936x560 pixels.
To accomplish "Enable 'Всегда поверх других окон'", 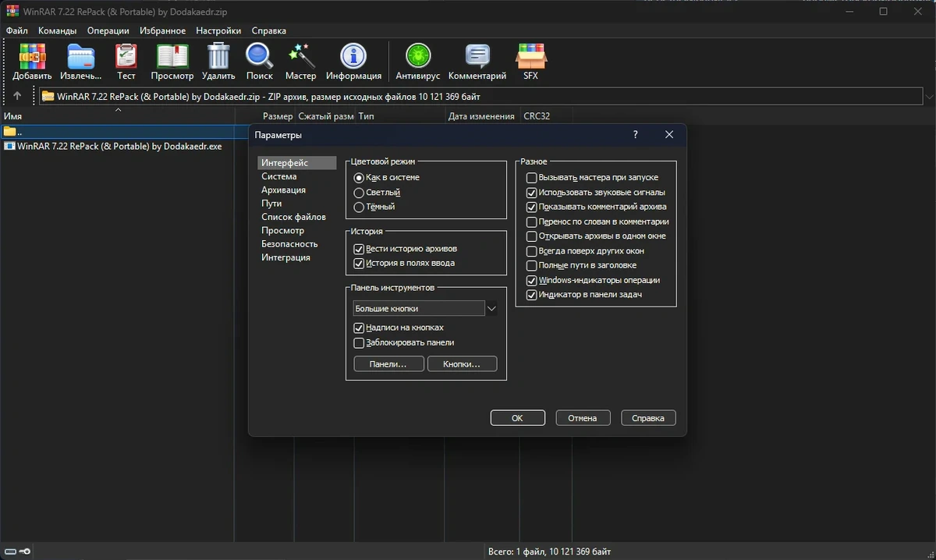I will pyautogui.click(x=532, y=251).
